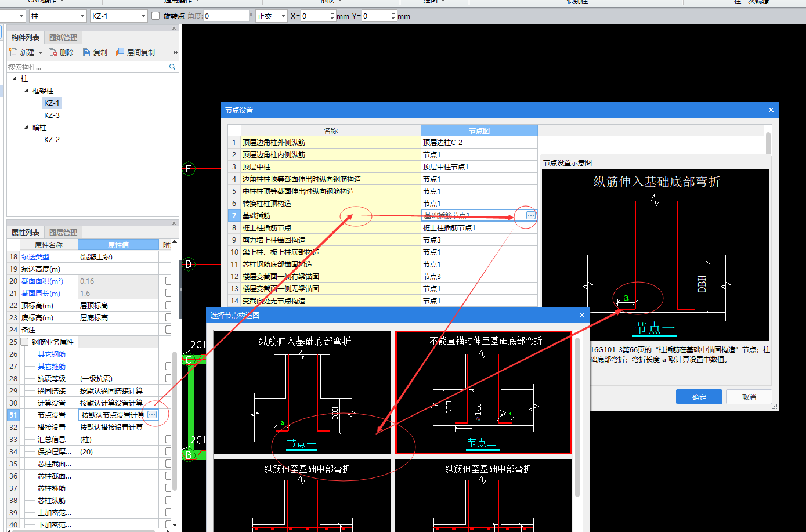
Task: Select KZ-3 in the component tree
Action: (x=52, y=115)
